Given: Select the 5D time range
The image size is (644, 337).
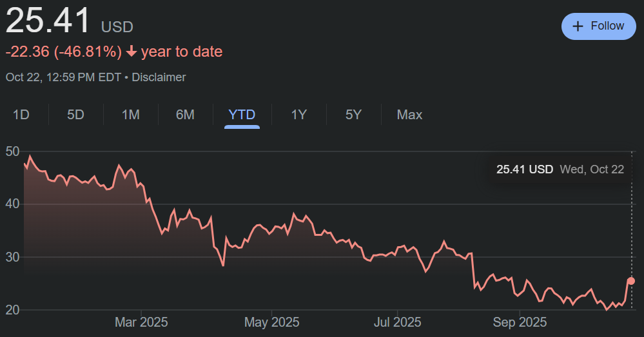Looking at the screenshot, I should click(x=76, y=115).
